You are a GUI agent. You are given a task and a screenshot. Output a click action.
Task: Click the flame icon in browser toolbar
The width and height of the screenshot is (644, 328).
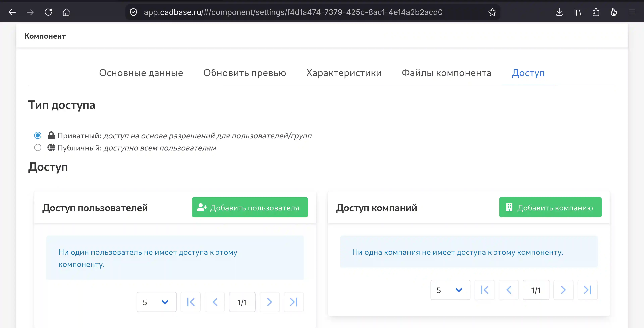(x=614, y=12)
